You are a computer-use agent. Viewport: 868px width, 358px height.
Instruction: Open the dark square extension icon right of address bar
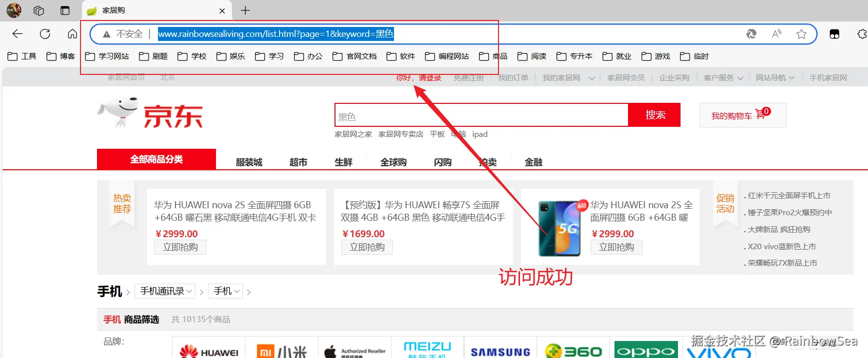[834, 34]
